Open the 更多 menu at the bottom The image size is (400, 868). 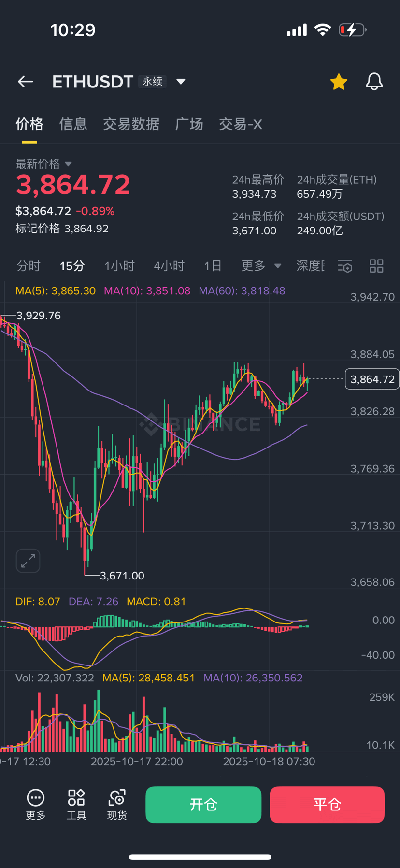click(36, 805)
